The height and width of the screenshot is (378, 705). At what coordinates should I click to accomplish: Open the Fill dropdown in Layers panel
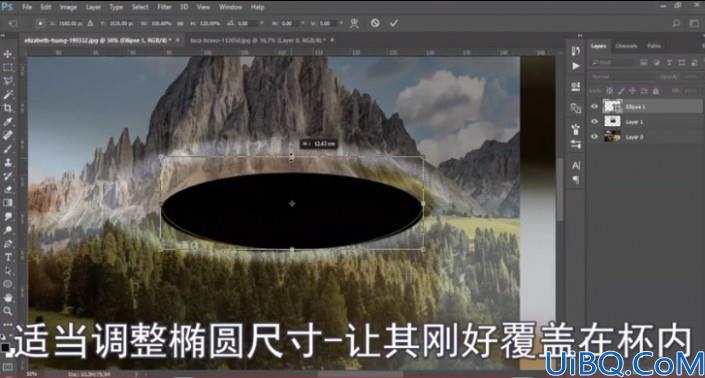point(691,91)
